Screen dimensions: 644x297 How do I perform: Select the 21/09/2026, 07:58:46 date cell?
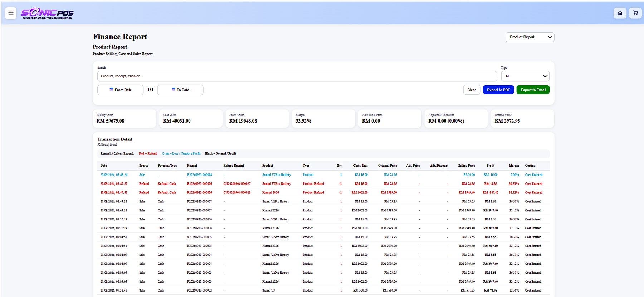[114, 291]
